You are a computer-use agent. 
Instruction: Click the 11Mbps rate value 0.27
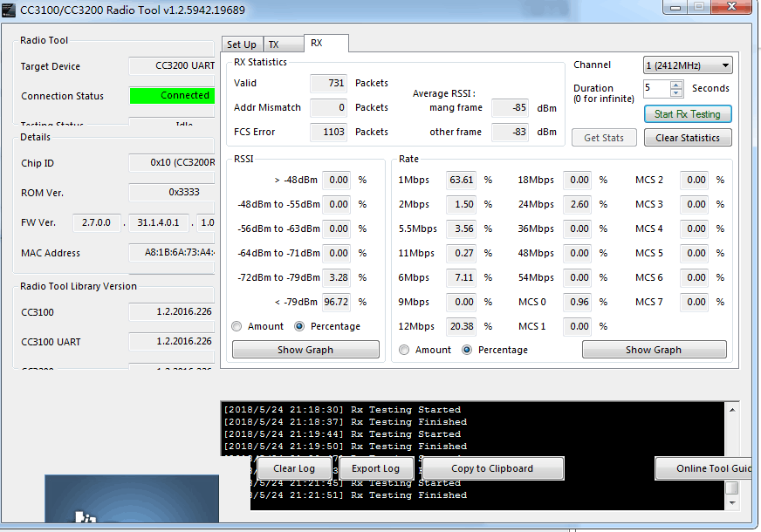461,253
